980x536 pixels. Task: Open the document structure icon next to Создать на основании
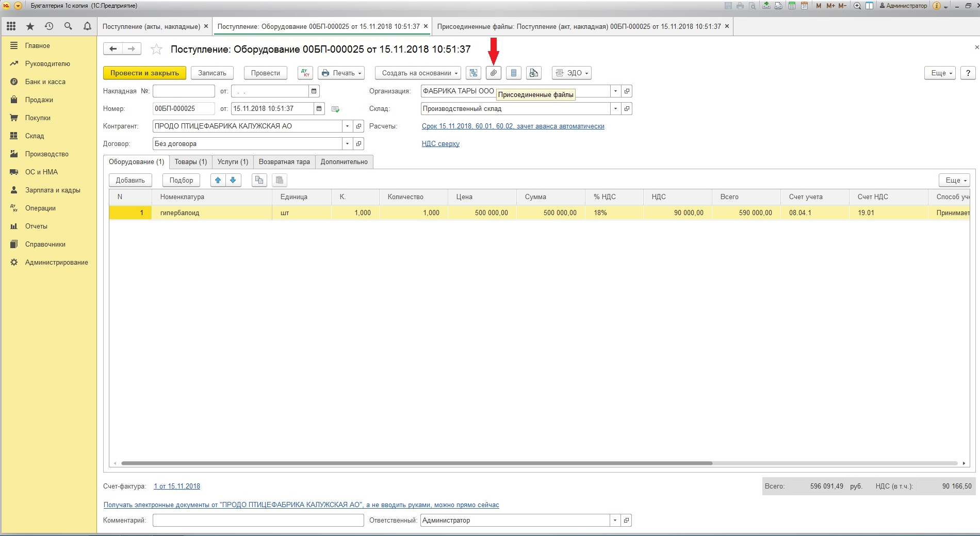[x=473, y=73]
